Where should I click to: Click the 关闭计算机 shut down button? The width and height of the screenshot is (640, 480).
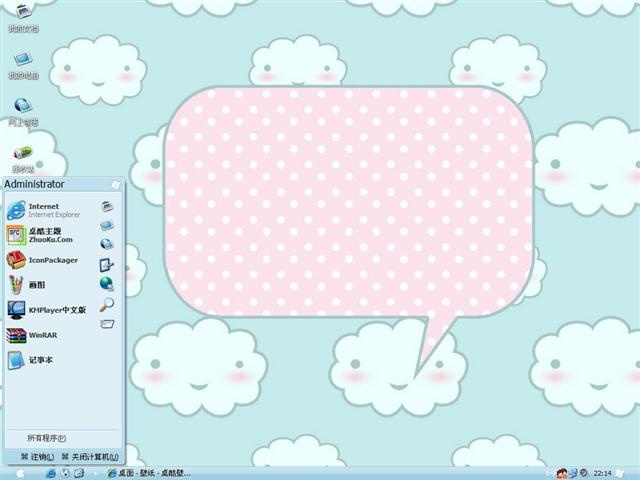(x=90, y=457)
